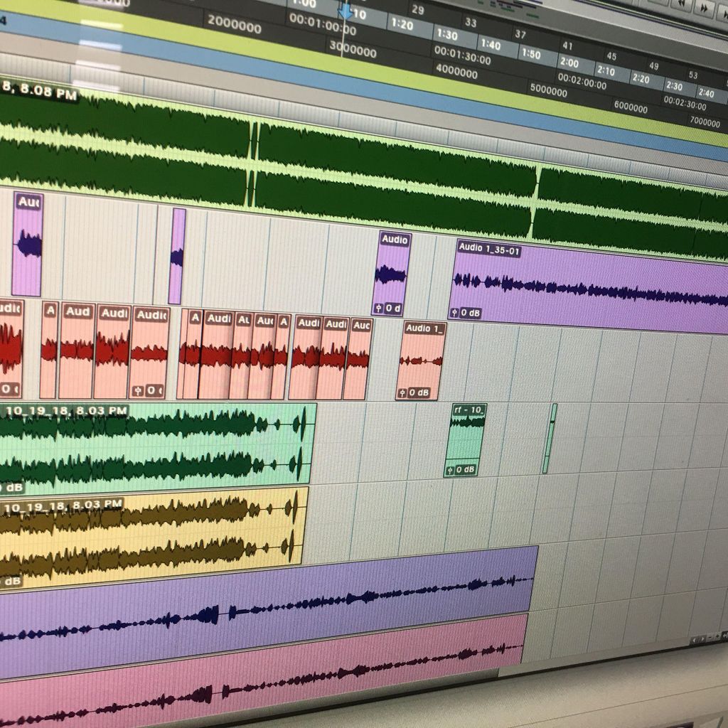Click the fast-forward transport button

[x=705, y=7]
